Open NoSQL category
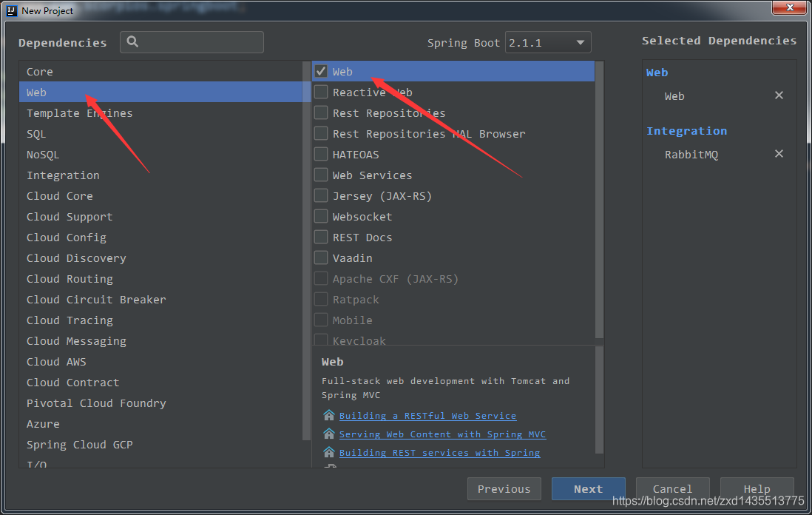This screenshot has width=812, height=515. [x=160, y=155]
